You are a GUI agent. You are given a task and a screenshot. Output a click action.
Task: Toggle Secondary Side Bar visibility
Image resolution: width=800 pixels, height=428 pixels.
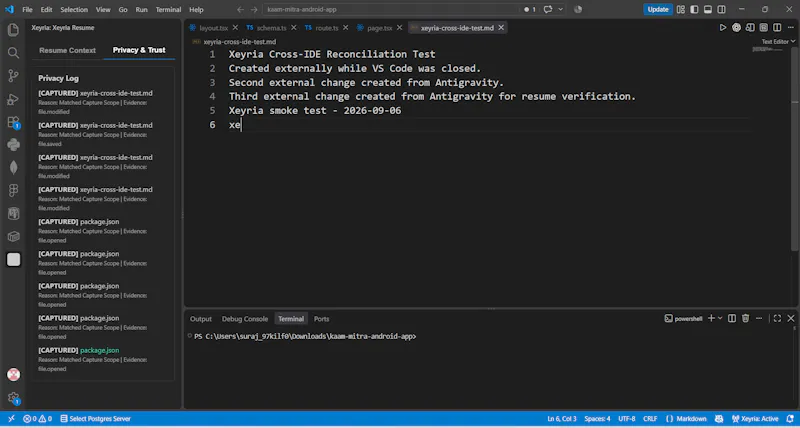coord(721,9)
